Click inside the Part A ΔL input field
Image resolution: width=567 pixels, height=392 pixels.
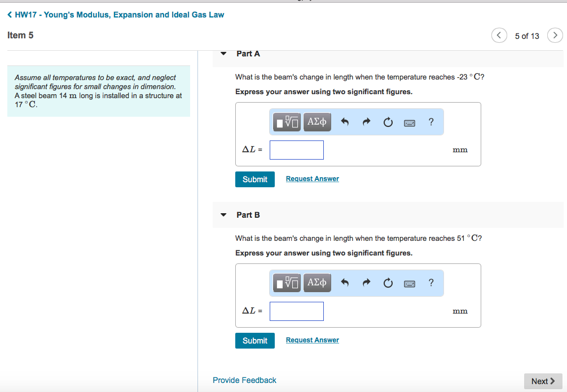click(296, 149)
